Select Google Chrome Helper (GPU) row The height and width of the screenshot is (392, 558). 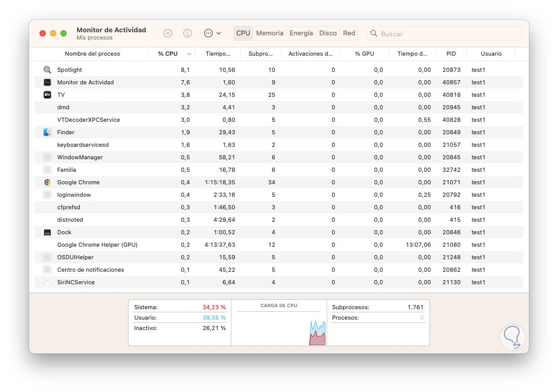[279, 245]
